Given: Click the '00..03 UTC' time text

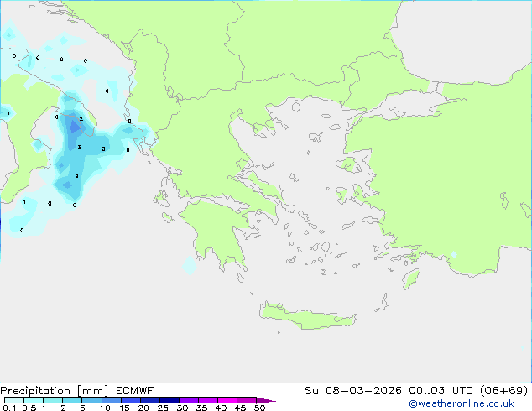Looking at the screenshot, I should click(441, 391).
